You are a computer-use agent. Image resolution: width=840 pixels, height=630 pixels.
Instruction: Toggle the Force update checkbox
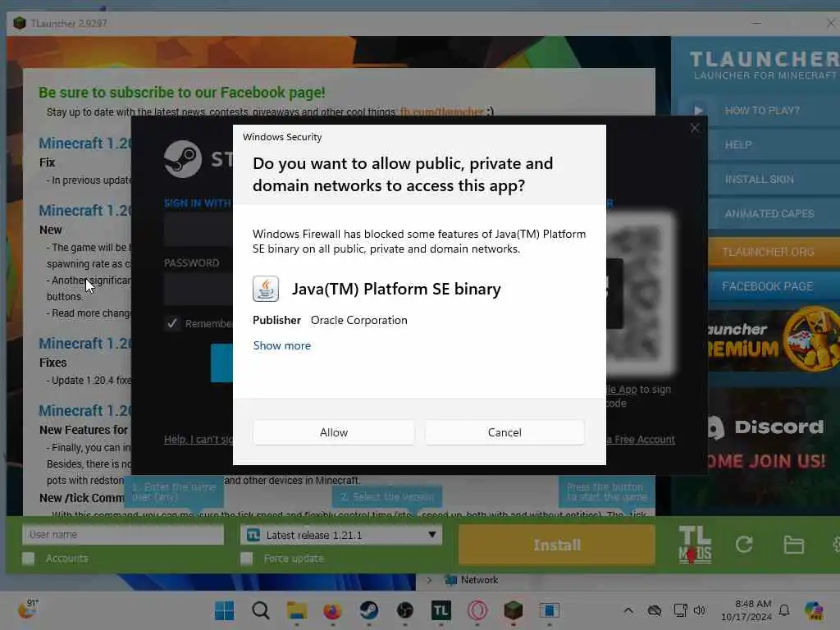pyautogui.click(x=246, y=559)
